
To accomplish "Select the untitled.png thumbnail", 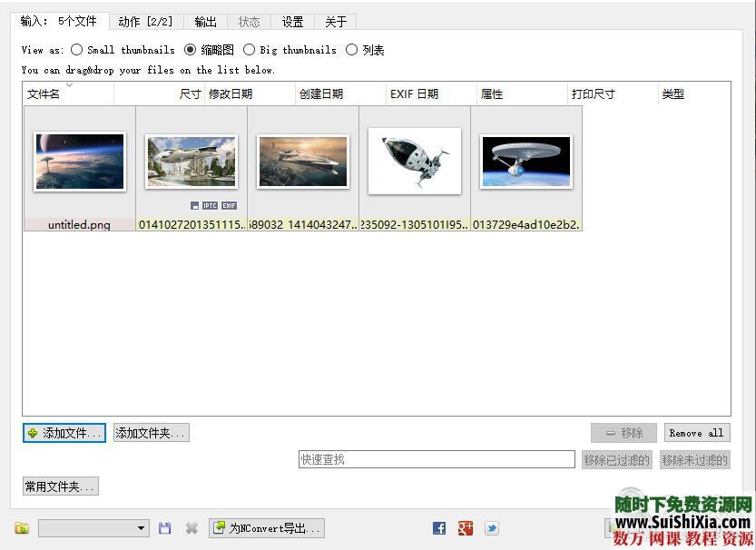I will [x=80, y=168].
